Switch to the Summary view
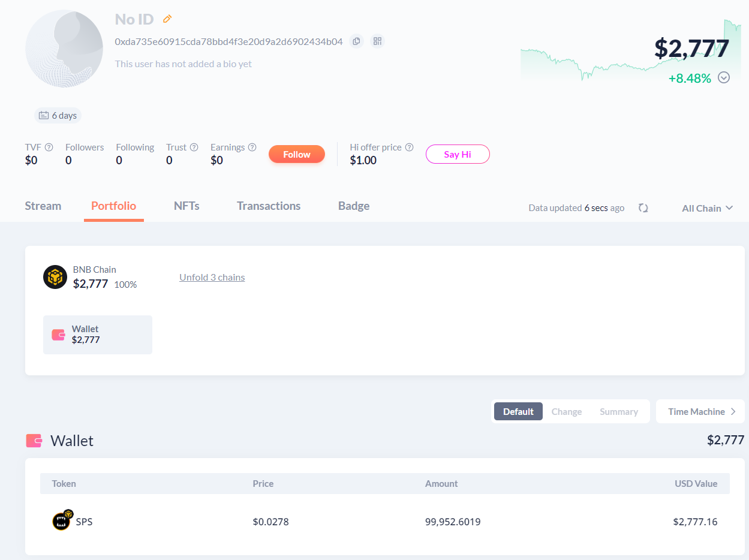Image resolution: width=749 pixels, height=560 pixels. [x=619, y=411]
